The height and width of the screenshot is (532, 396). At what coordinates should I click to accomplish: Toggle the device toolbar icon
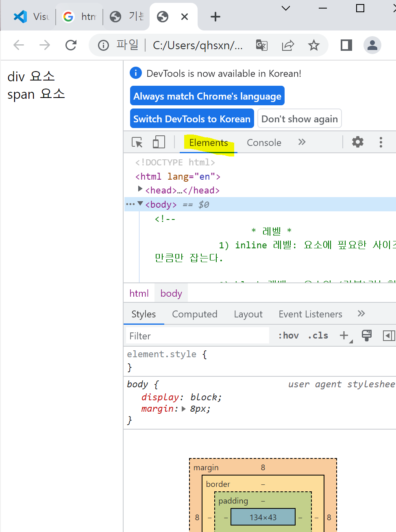[159, 142]
